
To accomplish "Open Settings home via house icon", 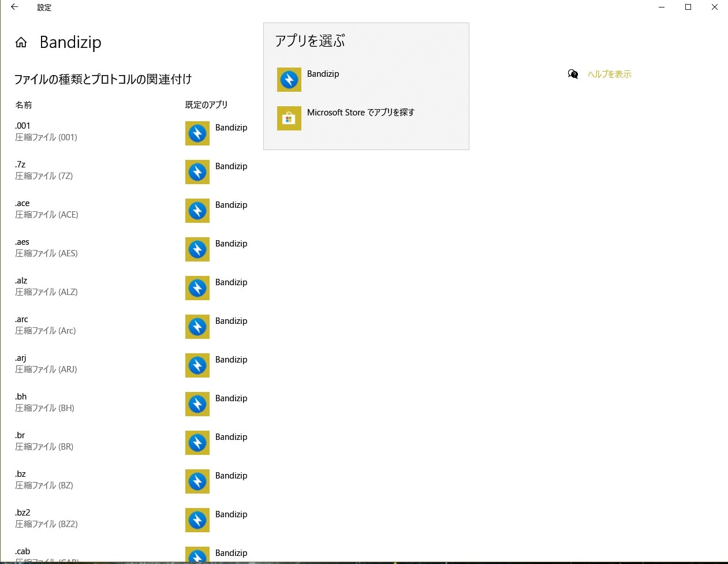I will click(x=21, y=42).
